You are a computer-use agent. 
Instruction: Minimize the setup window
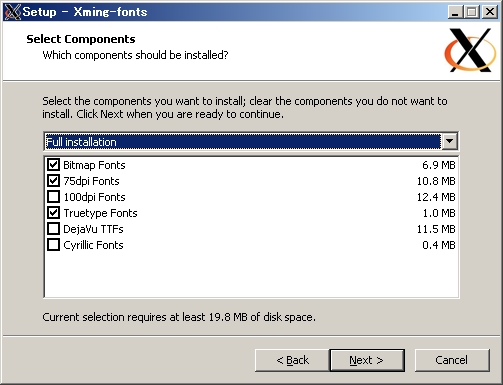[x=456, y=12]
